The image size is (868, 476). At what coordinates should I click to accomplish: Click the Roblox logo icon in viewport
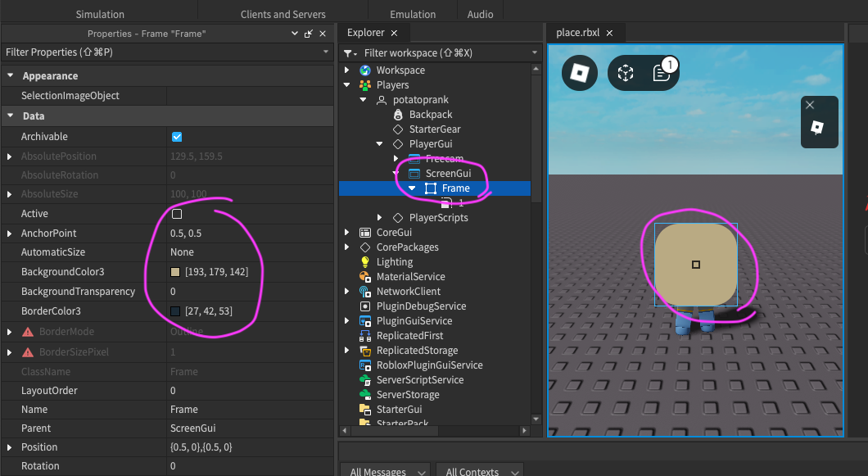579,73
